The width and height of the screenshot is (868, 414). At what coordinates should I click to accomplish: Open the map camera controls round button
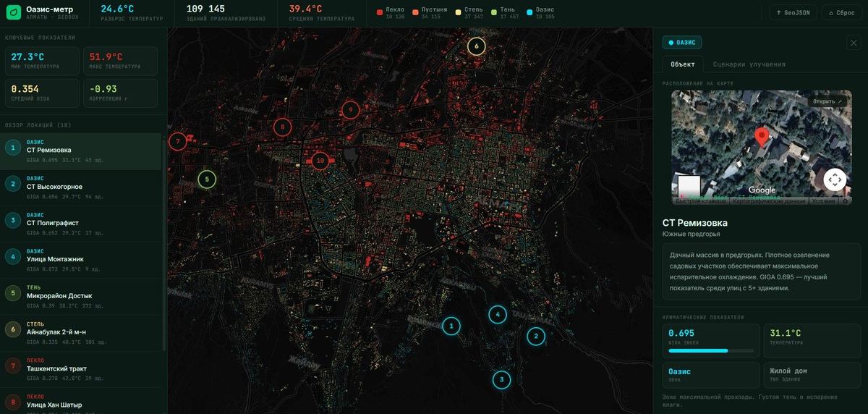point(835,179)
